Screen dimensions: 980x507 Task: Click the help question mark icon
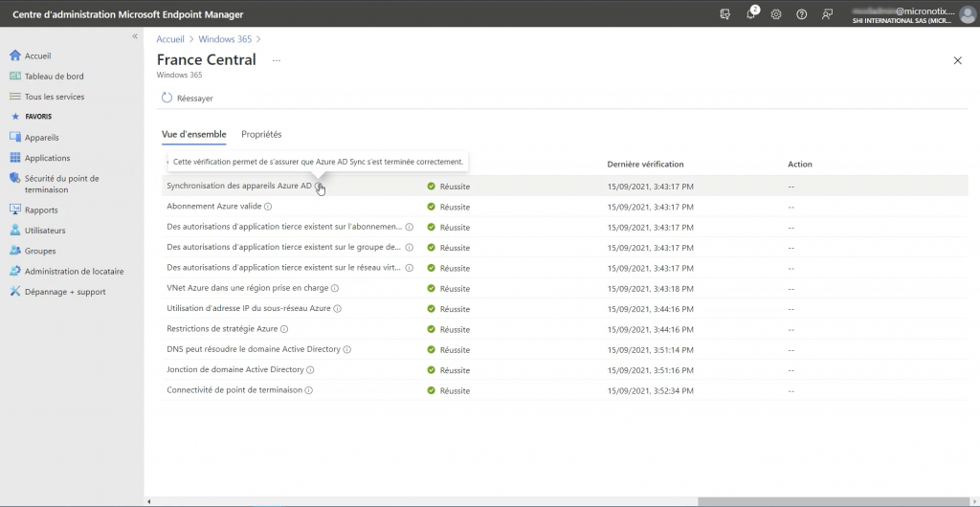[x=802, y=14]
